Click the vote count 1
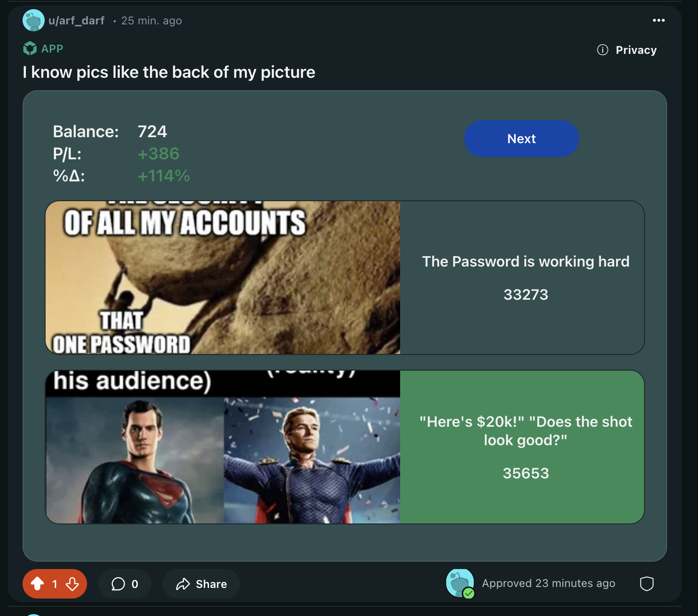 click(55, 584)
